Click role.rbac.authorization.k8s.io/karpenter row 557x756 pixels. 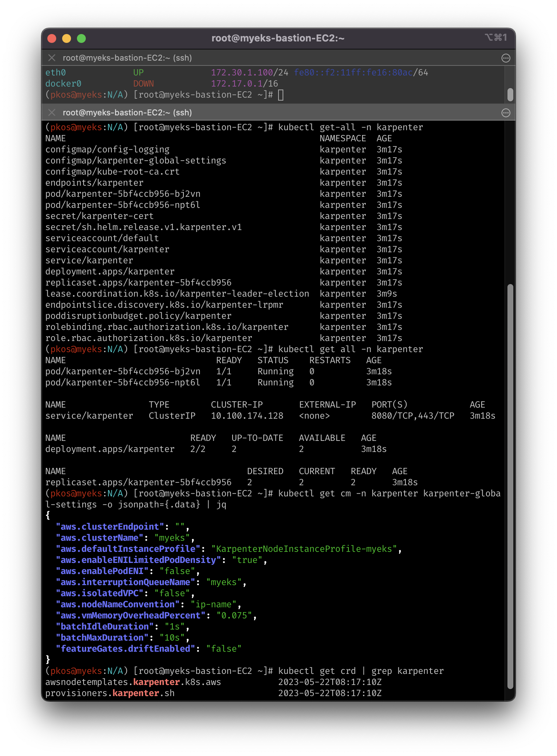224,338
